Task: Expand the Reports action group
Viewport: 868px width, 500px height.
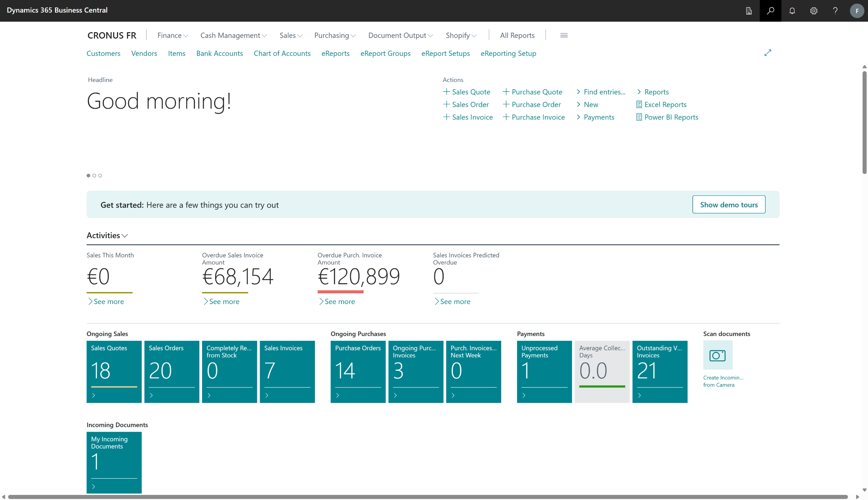Action: 653,92
